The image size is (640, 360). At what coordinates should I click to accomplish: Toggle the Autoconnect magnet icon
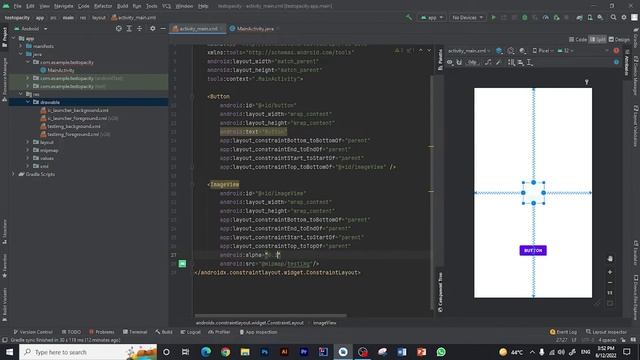click(459, 62)
